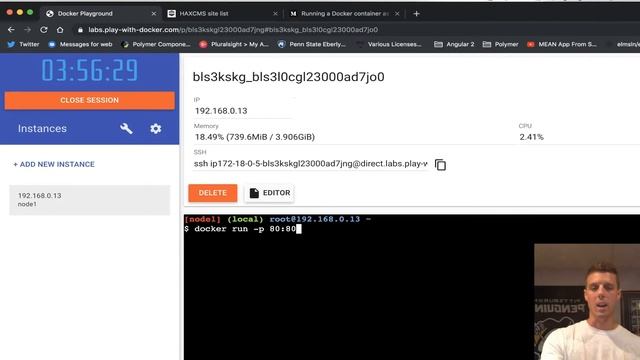Click the webcam video overlay
The width and height of the screenshot is (640, 360).
[587, 302]
